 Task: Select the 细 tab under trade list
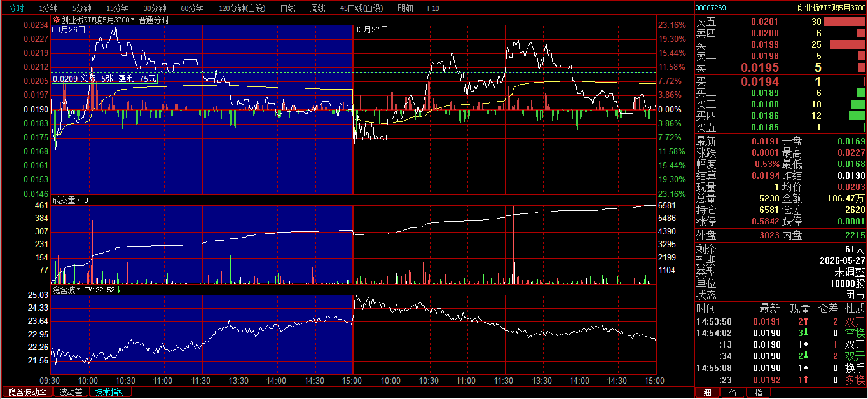pos(707,393)
